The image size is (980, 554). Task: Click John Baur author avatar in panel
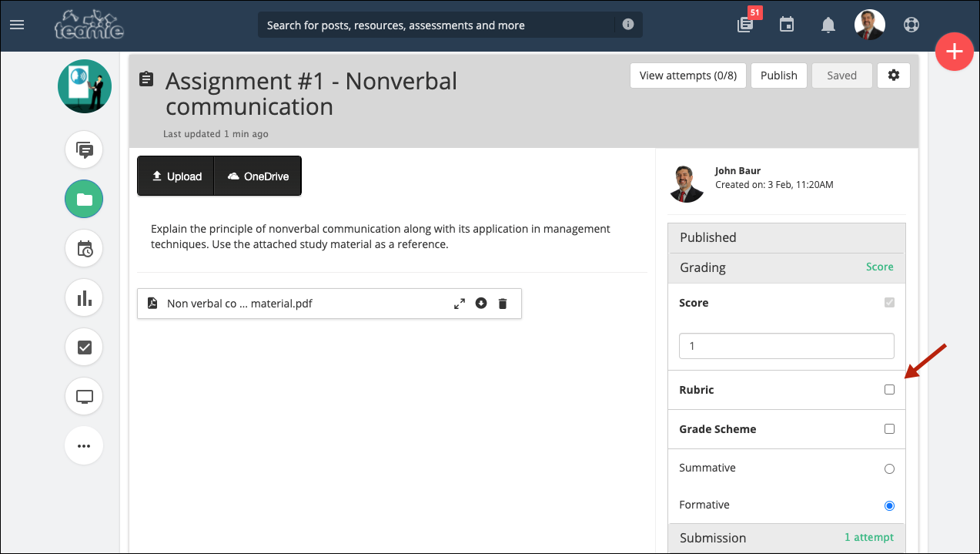tap(687, 183)
